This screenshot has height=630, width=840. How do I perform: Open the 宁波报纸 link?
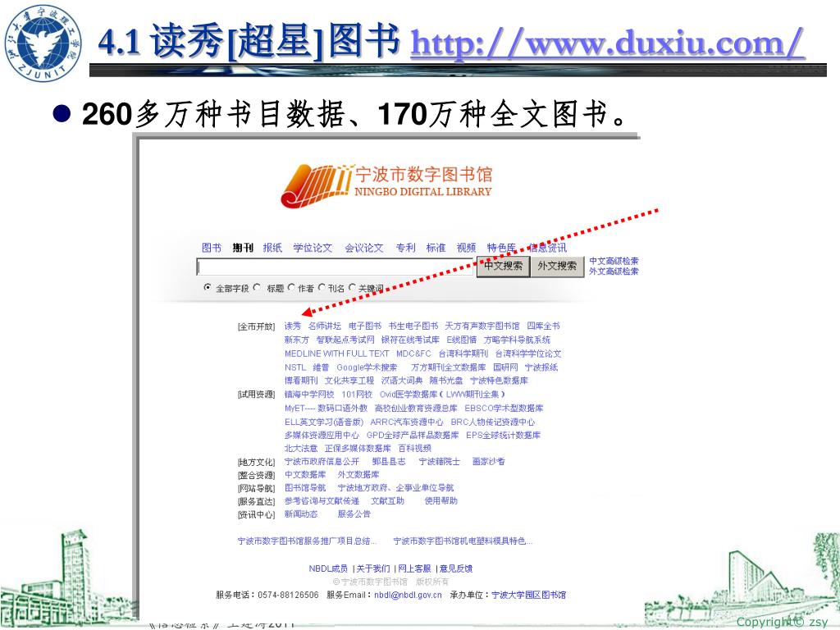(541, 367)
